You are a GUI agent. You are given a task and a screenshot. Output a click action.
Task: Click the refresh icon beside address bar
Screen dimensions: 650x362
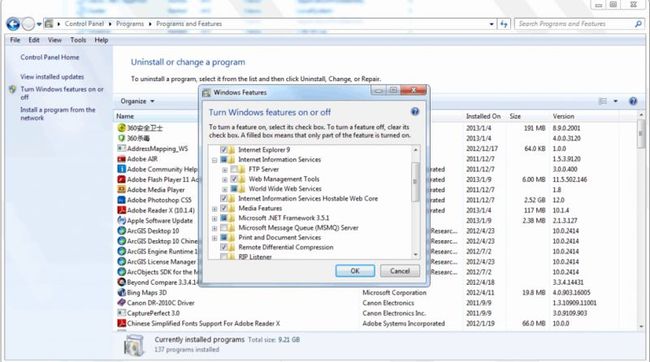click(504, 24)
